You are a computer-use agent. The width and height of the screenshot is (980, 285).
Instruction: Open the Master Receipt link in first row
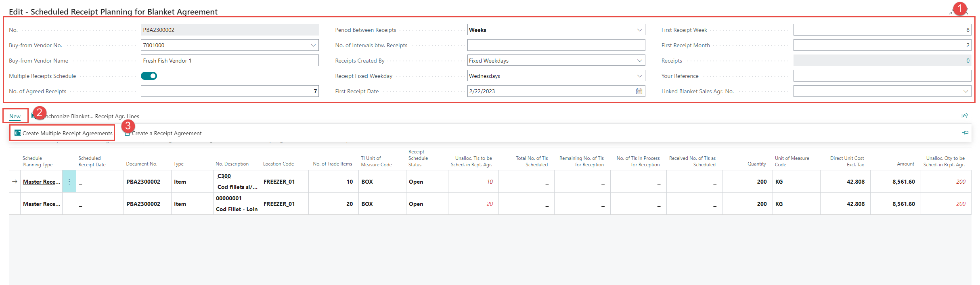42,182
